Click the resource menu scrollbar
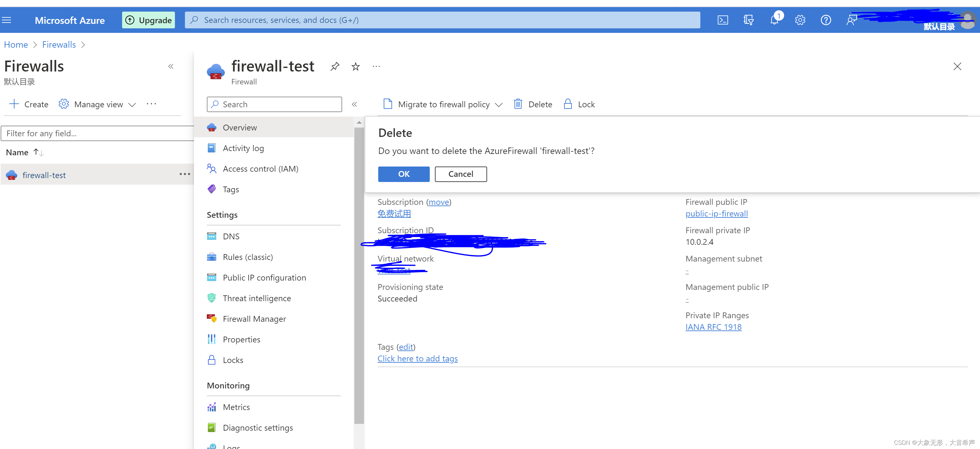The height and width of the screenshot is (449, 980). (359, 275)
